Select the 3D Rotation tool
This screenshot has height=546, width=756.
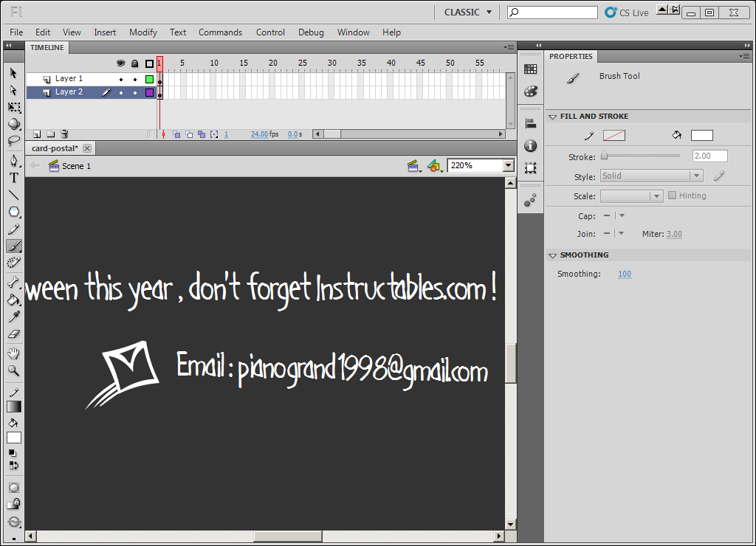tap(14, 124)
